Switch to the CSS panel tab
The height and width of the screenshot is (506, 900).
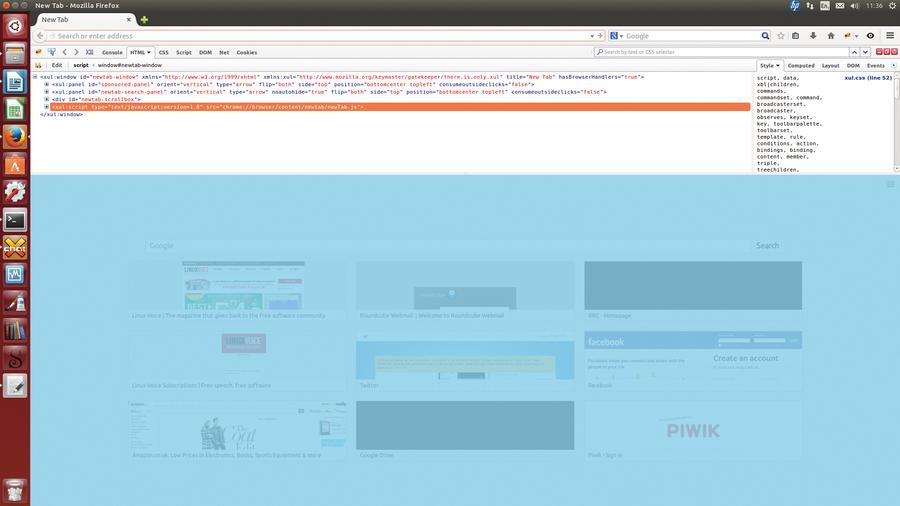point(164,52)
